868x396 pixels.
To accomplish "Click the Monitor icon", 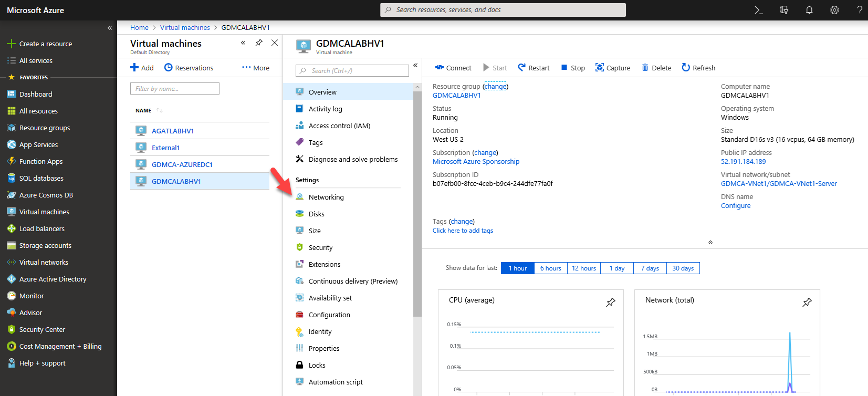I will click(12, 296).
